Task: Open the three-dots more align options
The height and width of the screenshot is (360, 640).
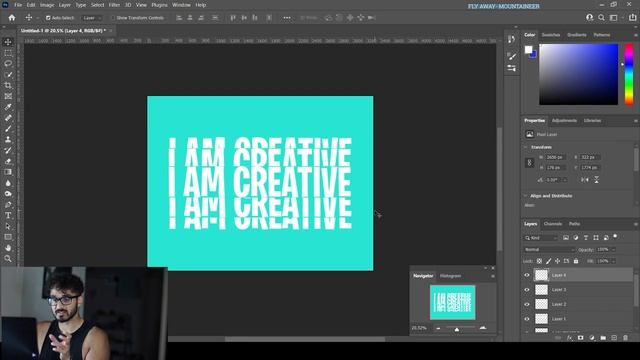Action: (x=287, y=18)
